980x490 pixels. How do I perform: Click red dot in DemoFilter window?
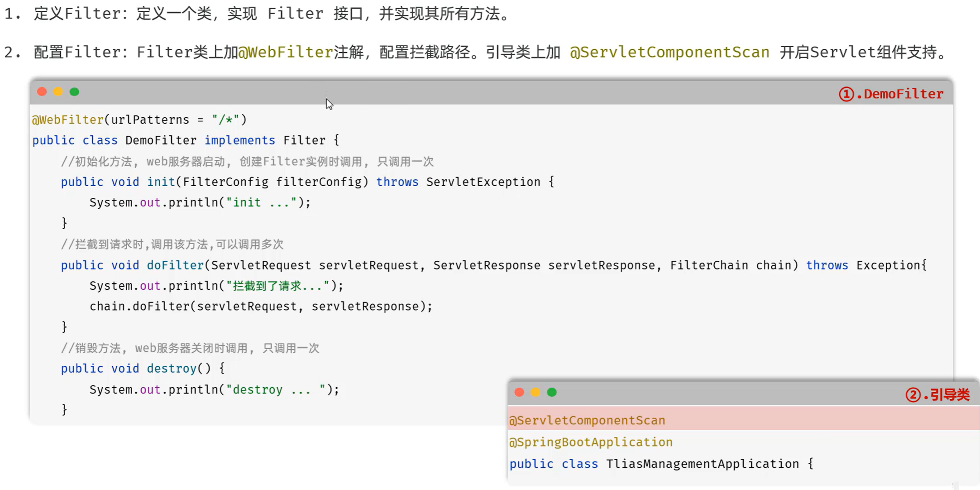pos(42,92)
